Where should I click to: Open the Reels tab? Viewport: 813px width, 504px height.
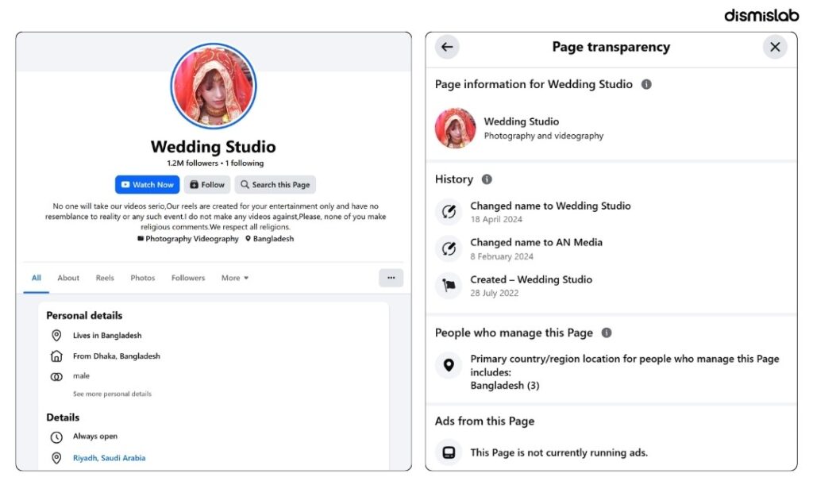(105, 278)
